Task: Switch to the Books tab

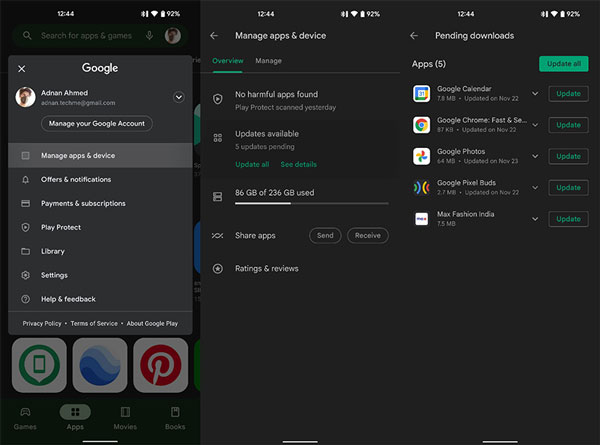Action: point(175,419)
